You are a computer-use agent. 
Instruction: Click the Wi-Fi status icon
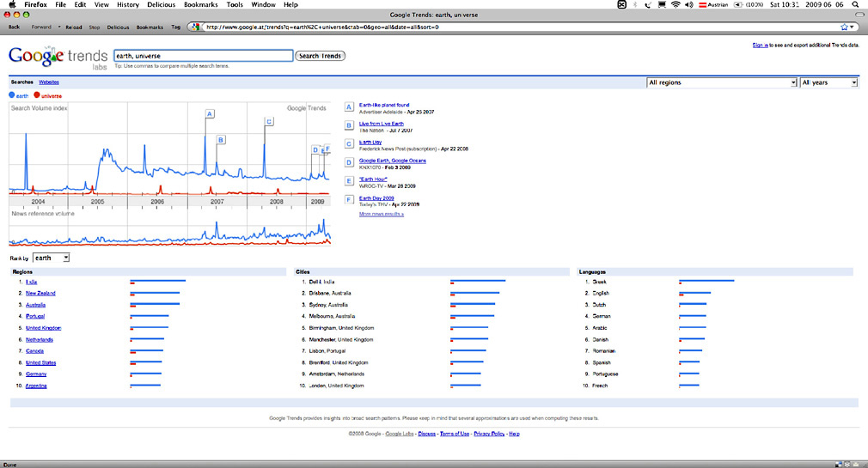[675, 4]
